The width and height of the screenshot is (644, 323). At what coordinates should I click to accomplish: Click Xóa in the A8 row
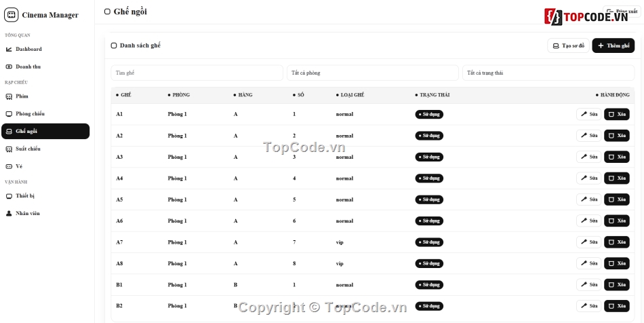[616, 263]
